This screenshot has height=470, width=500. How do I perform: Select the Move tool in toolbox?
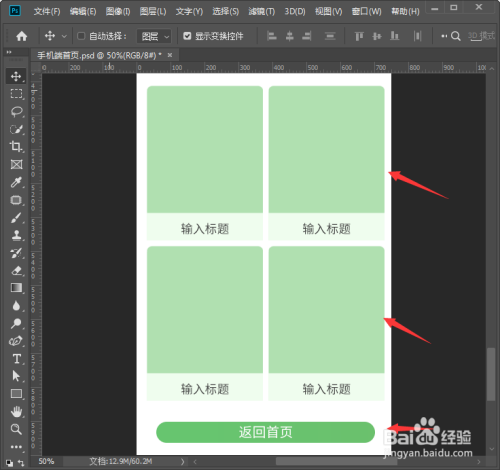(16, 76)
